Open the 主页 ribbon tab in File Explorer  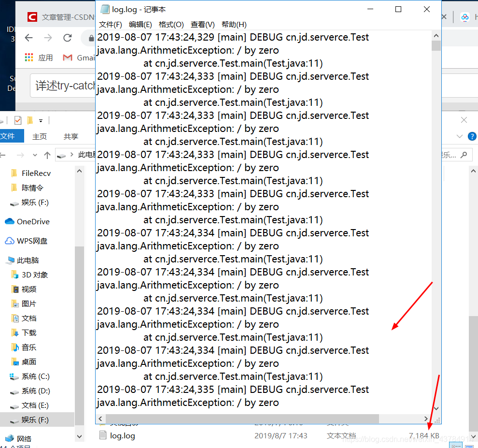pyautogui.click(x=40, y=136)
